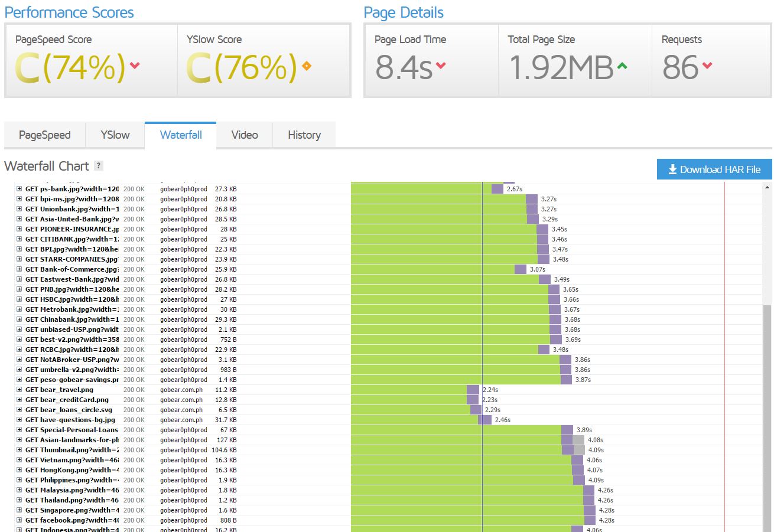
Task: Click the purple bar segment of have-questions-bg.jpg
Action: coord(485,420)
